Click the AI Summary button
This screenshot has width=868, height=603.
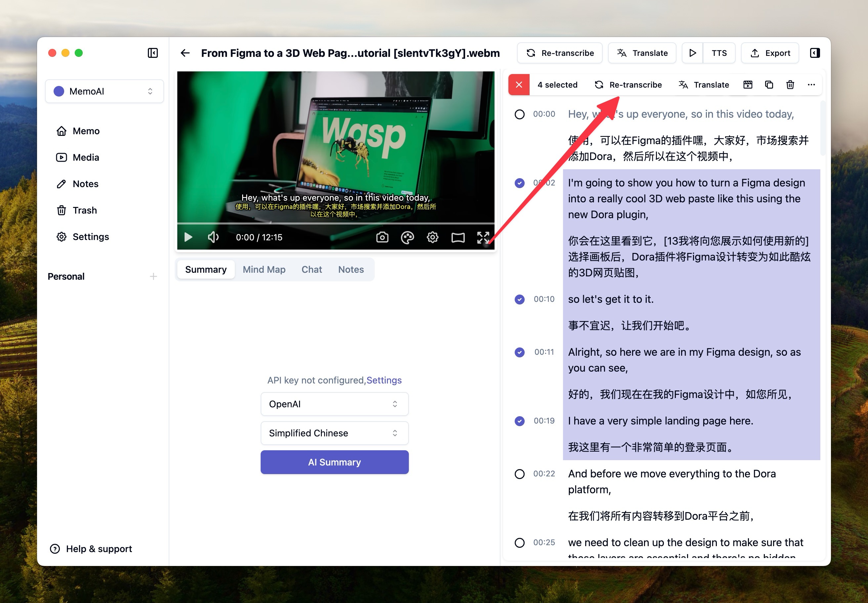[x=334, y=461]
